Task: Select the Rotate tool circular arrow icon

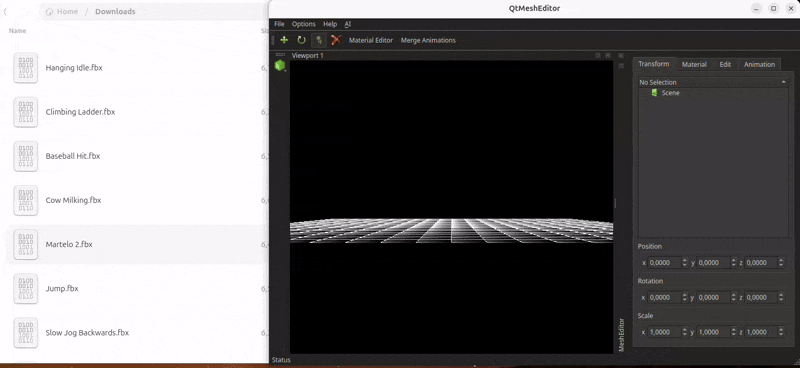Action: point(302,40)
